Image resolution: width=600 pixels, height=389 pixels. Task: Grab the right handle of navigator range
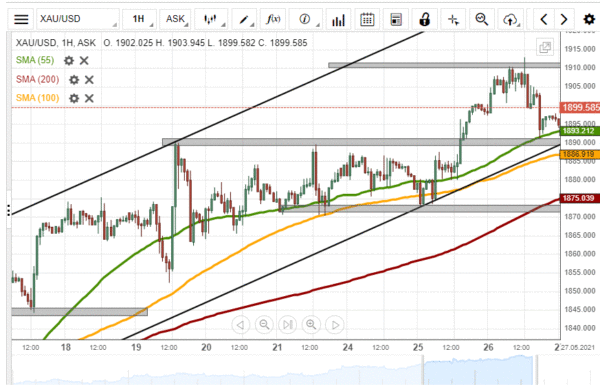[x=536, y=370]
